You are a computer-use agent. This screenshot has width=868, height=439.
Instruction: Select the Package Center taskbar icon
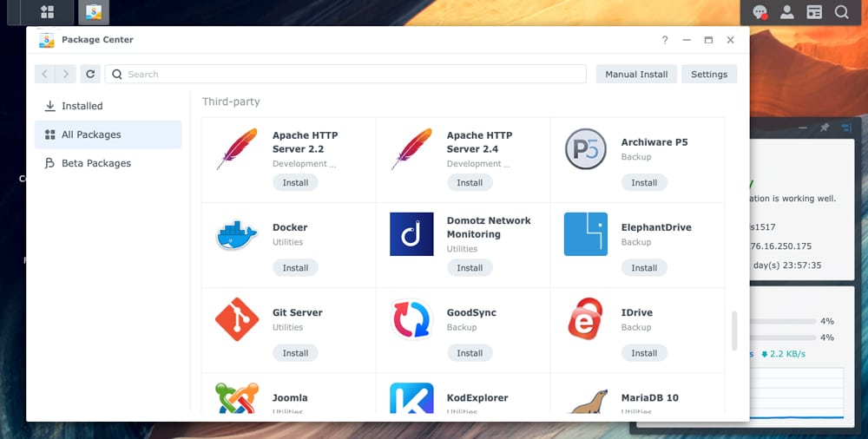(94, 12)
